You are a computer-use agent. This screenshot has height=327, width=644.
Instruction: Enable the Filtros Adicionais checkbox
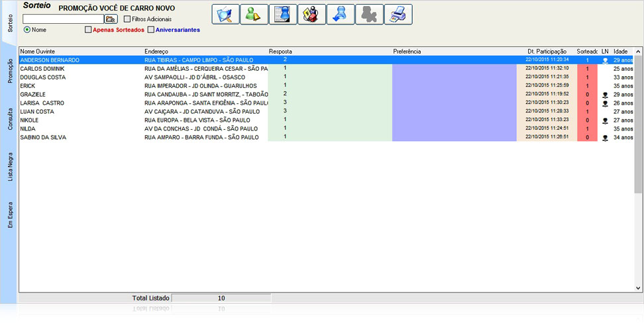pyautogui.click(x=127, y=19)
